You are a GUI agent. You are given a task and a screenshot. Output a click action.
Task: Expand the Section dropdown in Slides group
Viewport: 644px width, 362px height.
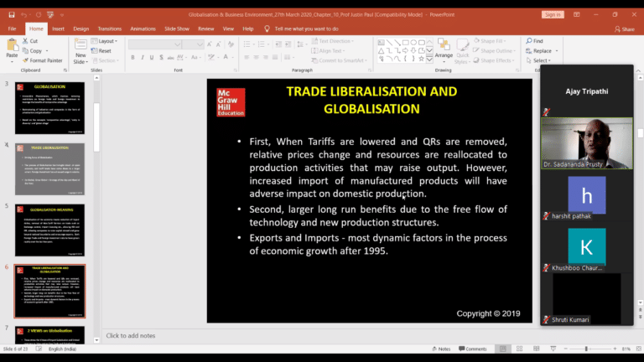point(106,60)
